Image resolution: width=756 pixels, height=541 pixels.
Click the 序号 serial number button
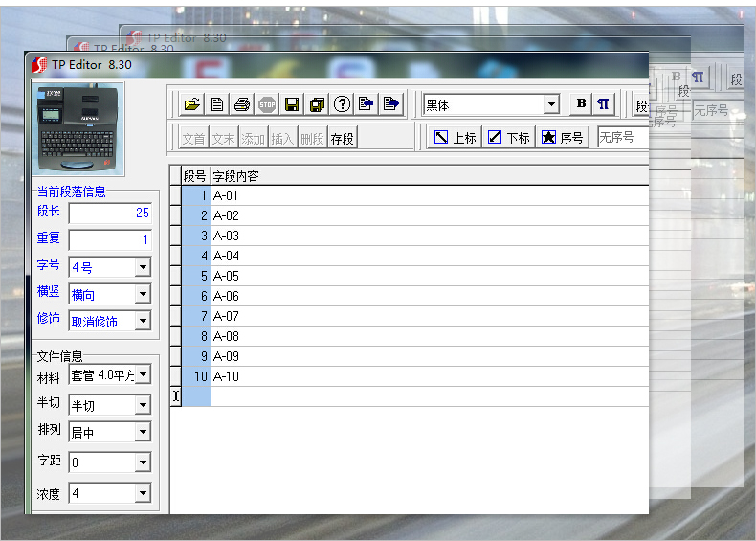(x=562, y=137)
